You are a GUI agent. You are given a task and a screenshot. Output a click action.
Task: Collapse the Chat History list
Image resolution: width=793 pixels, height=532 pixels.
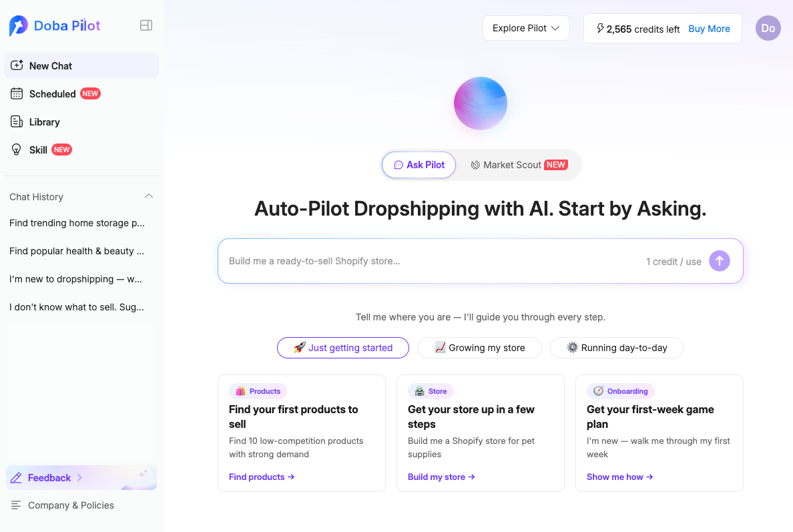[x=149, y=196]
